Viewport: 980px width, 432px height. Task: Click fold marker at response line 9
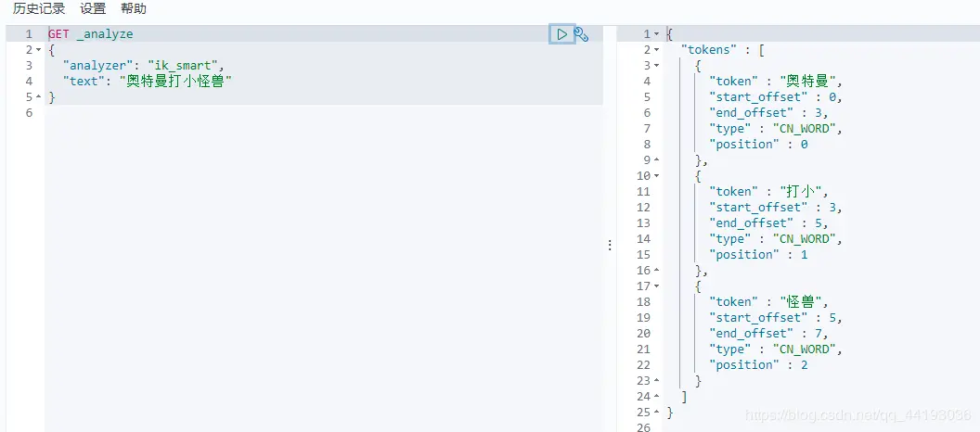pyautogui.click(x=656, y=159)
